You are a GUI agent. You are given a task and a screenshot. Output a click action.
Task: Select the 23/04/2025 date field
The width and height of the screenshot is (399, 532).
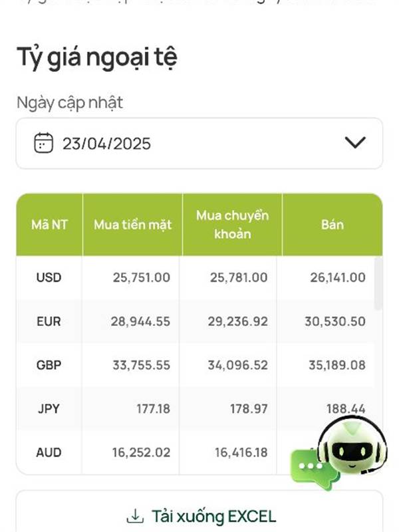tap(199, 143)
